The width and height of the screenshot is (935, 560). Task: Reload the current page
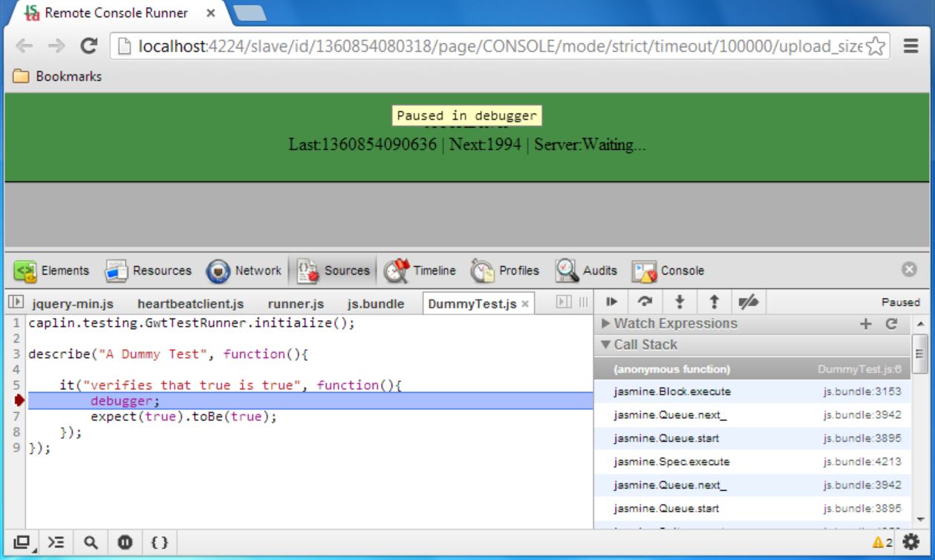(x=89, y=46)
